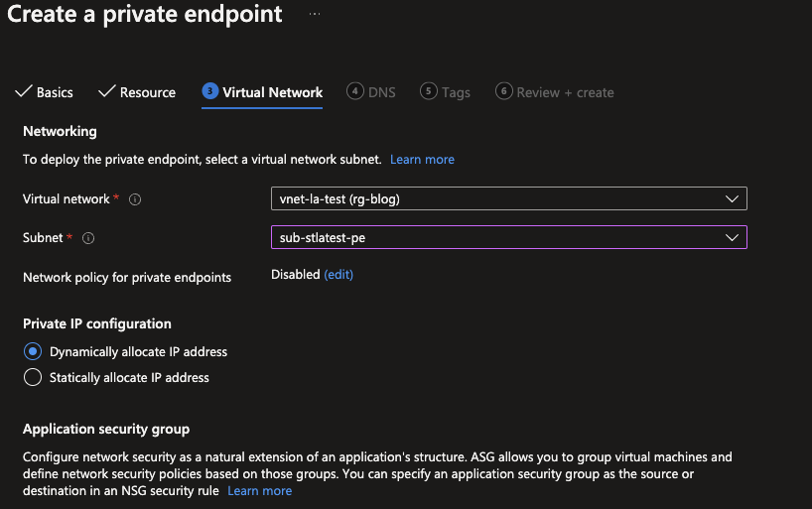Click the Resource step checkmark icon
Viewport: 812px width, 509px height.
(106, 92)
